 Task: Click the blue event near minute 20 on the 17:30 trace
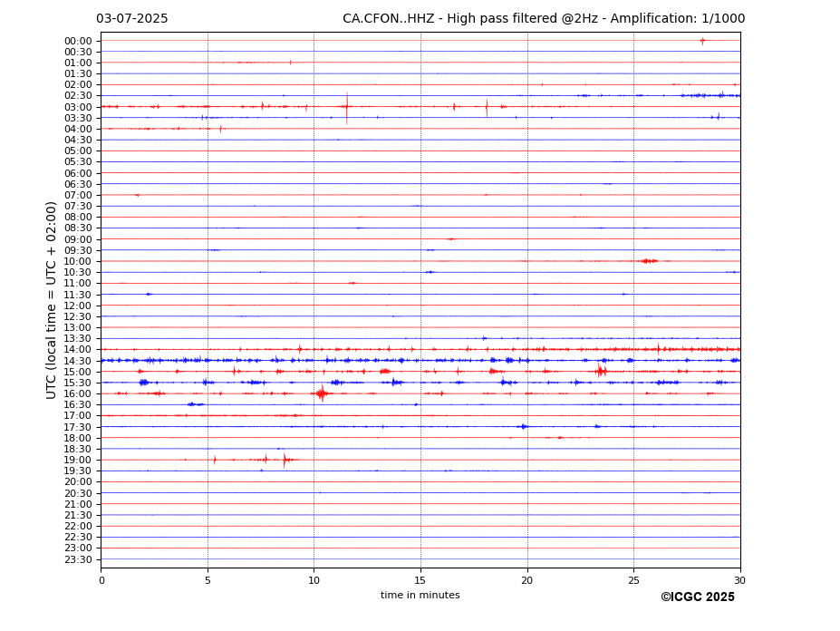point(524,427)
